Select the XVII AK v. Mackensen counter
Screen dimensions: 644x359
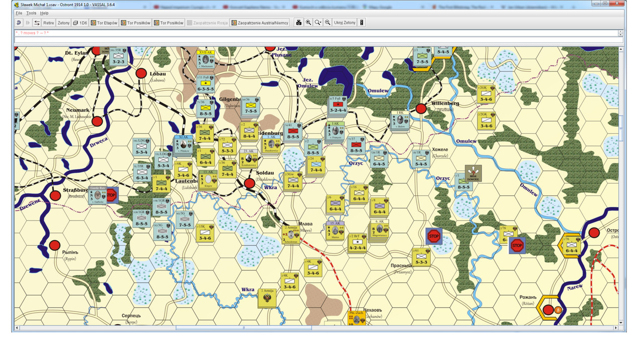pos(206,59)
